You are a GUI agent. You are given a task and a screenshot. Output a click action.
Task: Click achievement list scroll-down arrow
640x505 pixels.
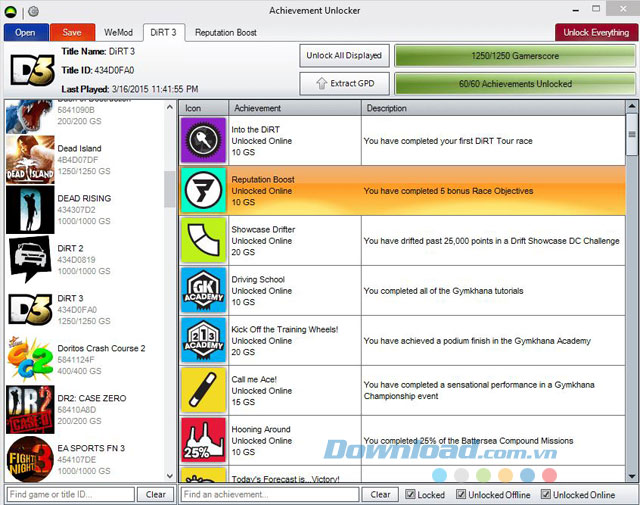pyautogui.click(x=632, y=476)
